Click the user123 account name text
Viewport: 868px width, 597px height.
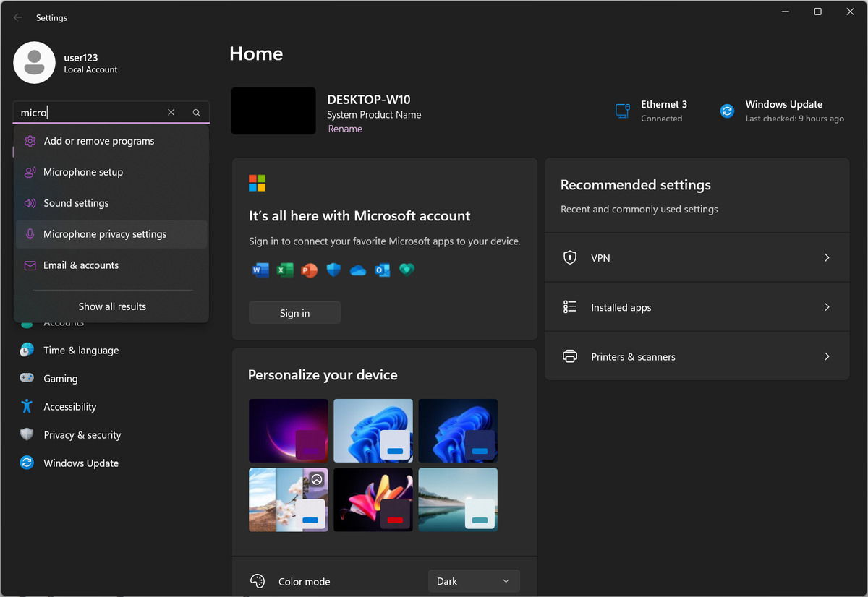[x=81, y=57]
